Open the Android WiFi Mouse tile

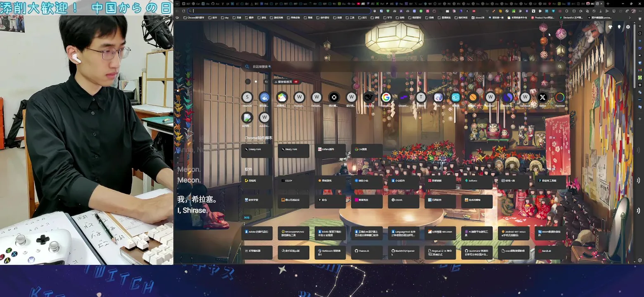(x=514, y=233)
